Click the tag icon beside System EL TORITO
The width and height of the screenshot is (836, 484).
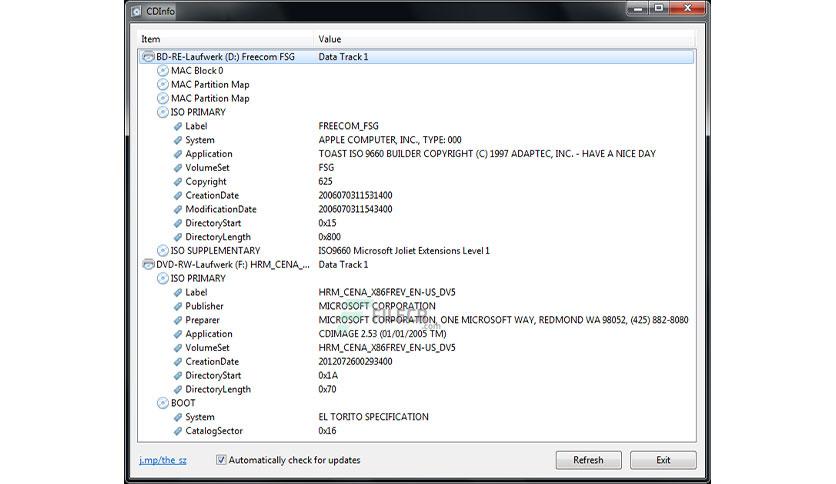pyautogui.click(x=178, y=417)
